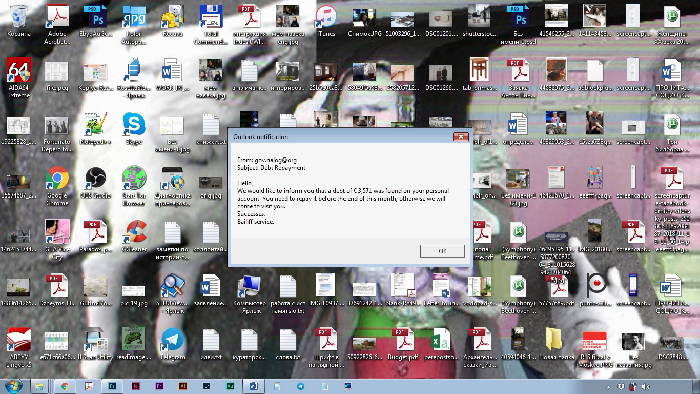
Task: Select the OBS Studio desktop shortcut
Action: coord(96,183)
